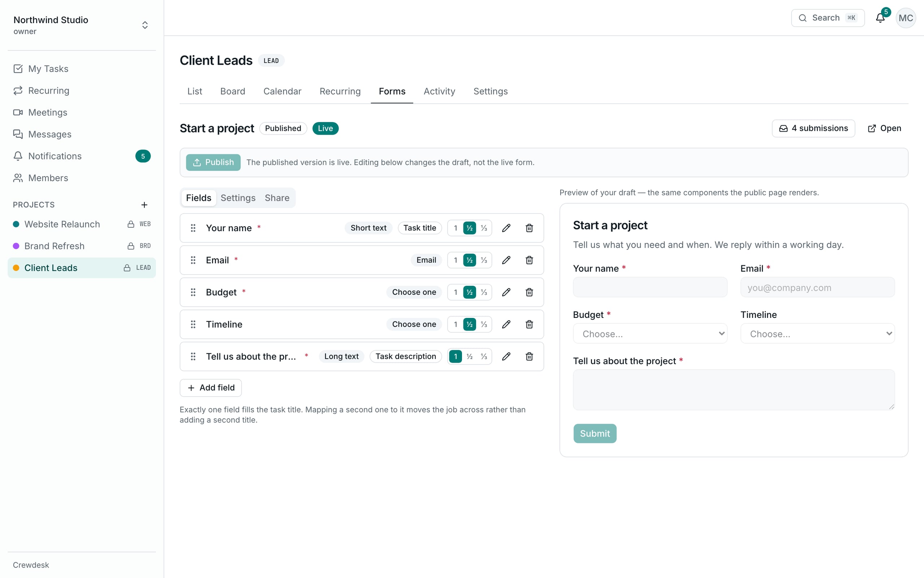This screenshot has height=578, width=924.
Task: Open Meetings in sidebar
Action: click(81, 112)
